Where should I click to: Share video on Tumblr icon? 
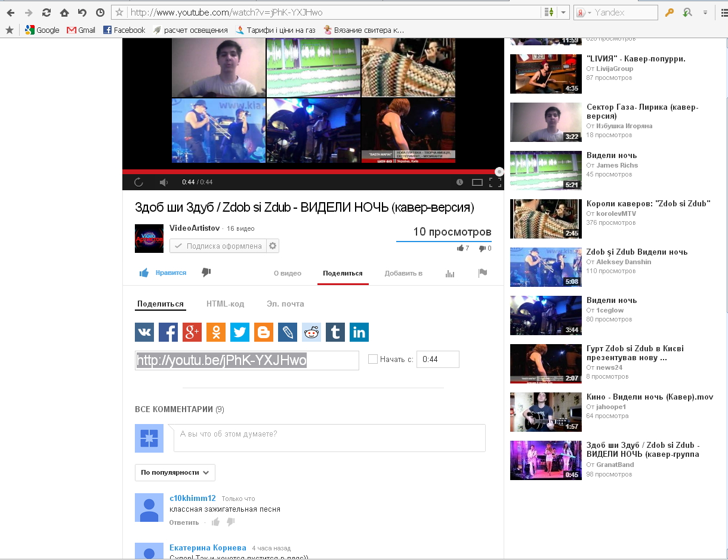335,332
